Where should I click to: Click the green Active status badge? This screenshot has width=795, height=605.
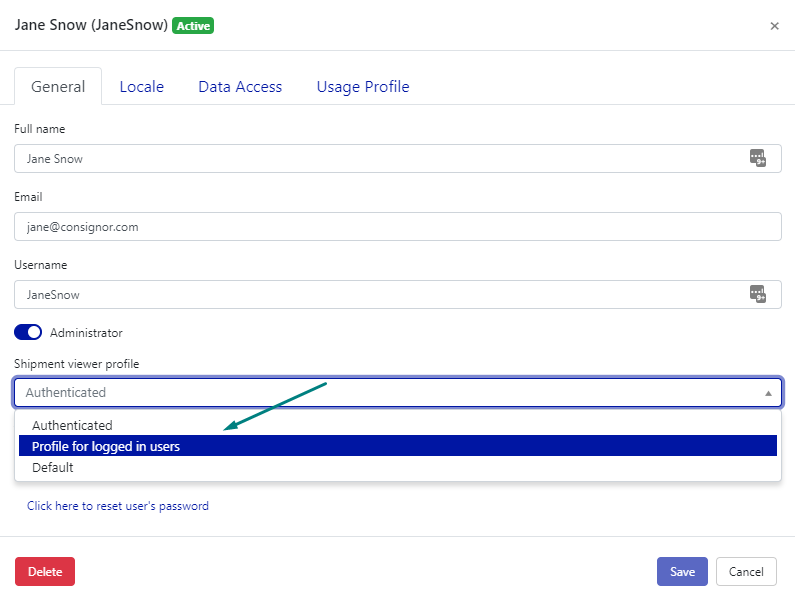pyautogui.click(x=193, y=26)
